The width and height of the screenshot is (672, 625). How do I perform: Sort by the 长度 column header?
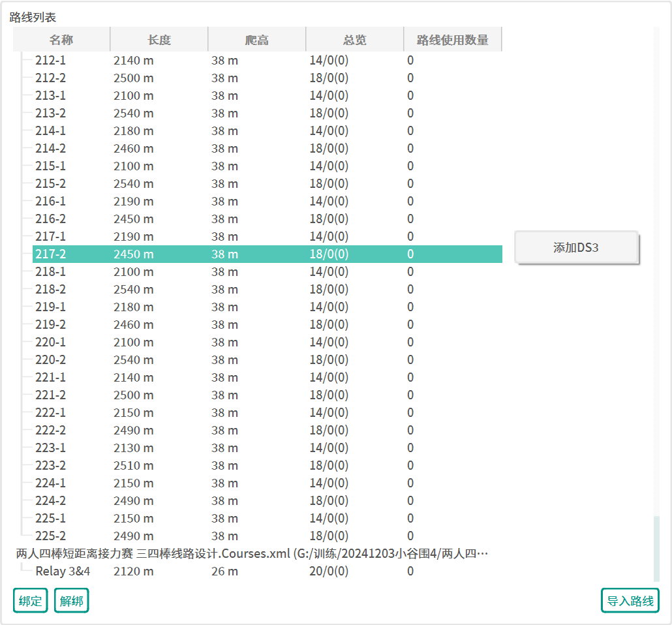tap(159, 40)
